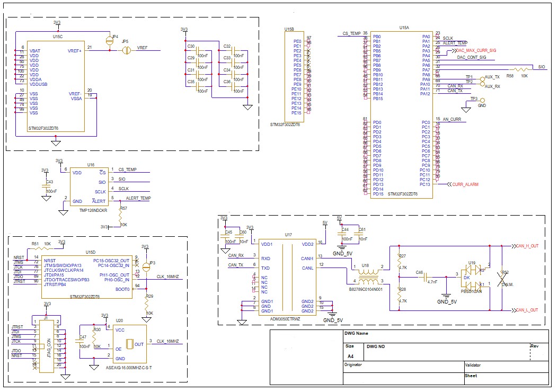Viewport: 558px width, 392px height.
Task: Select the NRST pin name on U15D
Action: [50, 261]
